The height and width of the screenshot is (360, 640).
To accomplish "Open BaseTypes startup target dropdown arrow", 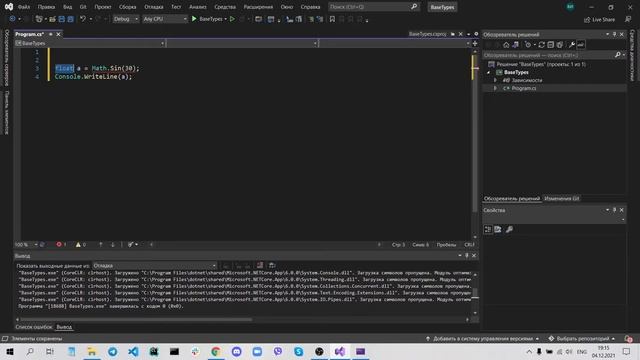I will pos(225,19).
